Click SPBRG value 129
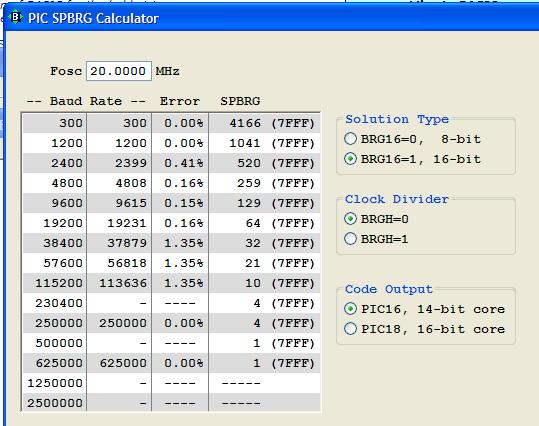The image size is (539, 426). pyautogui.click(x=249, y=203)
